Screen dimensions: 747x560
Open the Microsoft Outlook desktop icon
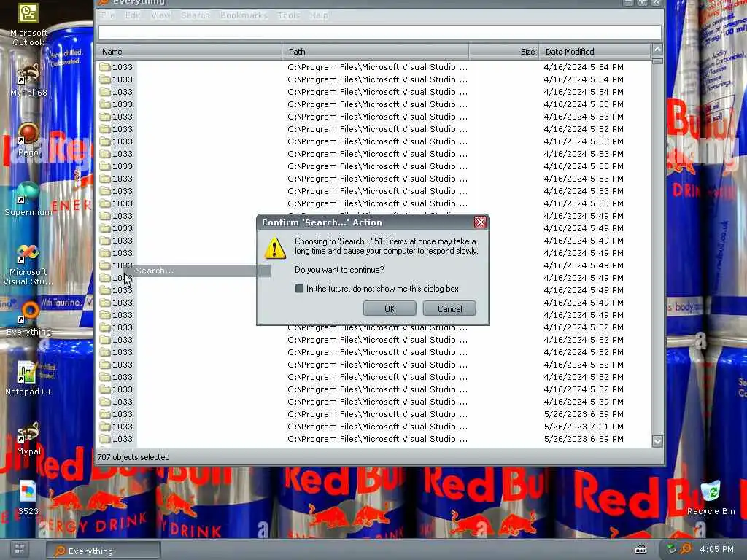click(28, 24)
